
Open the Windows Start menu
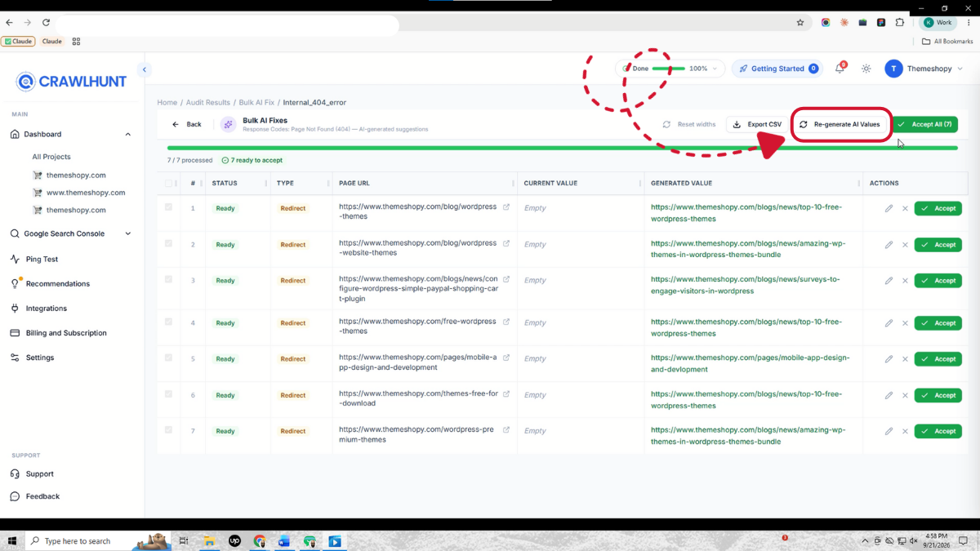pos(12,541)
